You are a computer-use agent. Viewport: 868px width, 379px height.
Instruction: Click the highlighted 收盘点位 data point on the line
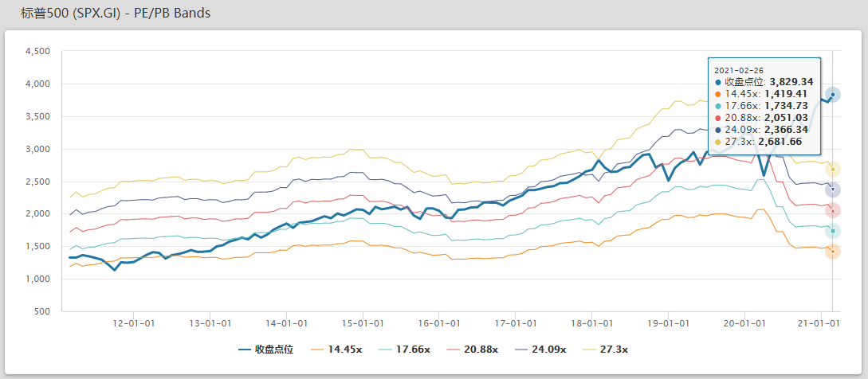(832, 95)
